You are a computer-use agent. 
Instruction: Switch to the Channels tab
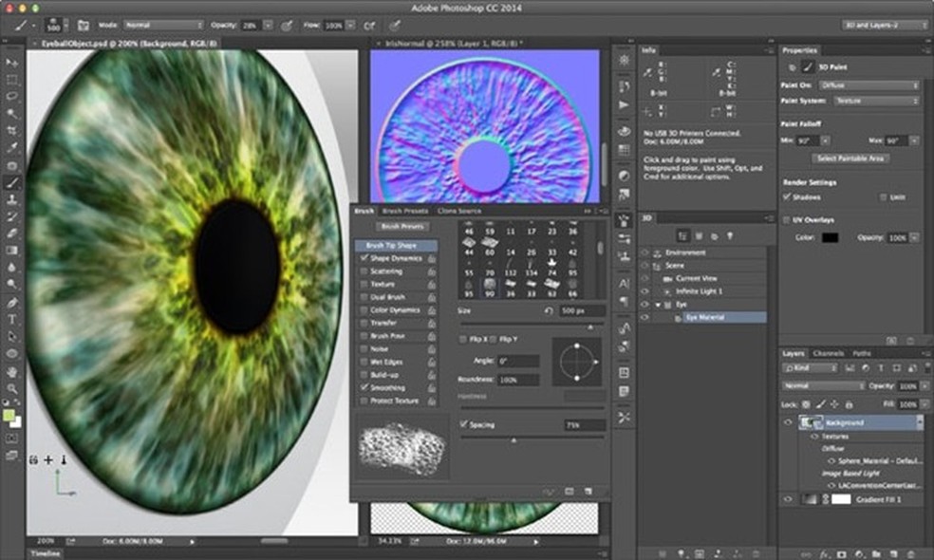pyautogui.click(x=830, y=351)
